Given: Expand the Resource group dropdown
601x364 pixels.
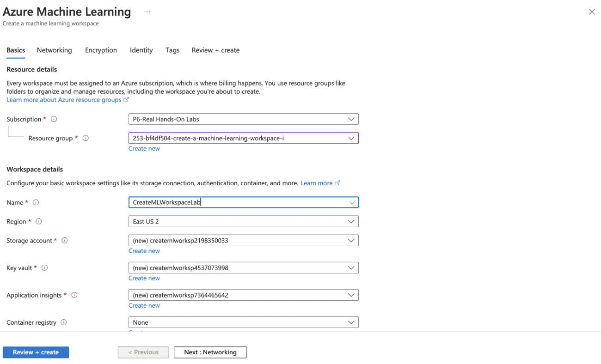Looking at the screenshot, I should 243,138.
